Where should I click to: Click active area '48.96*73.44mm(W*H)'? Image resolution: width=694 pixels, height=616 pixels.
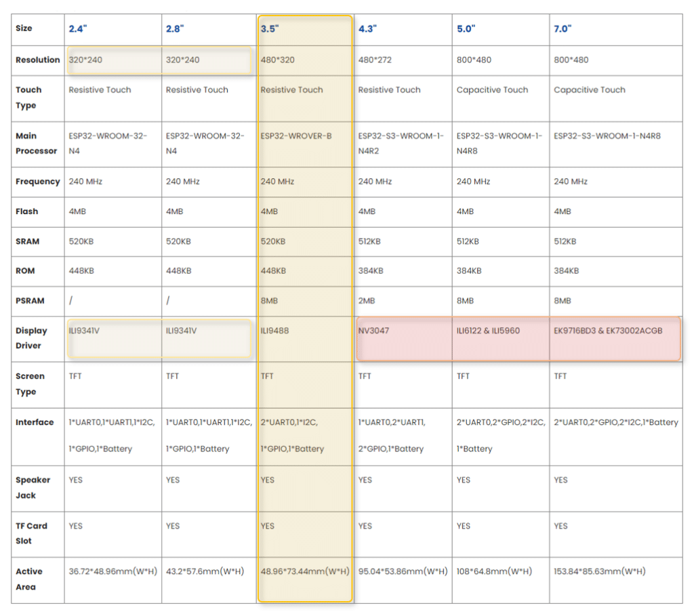pos(305,571)
